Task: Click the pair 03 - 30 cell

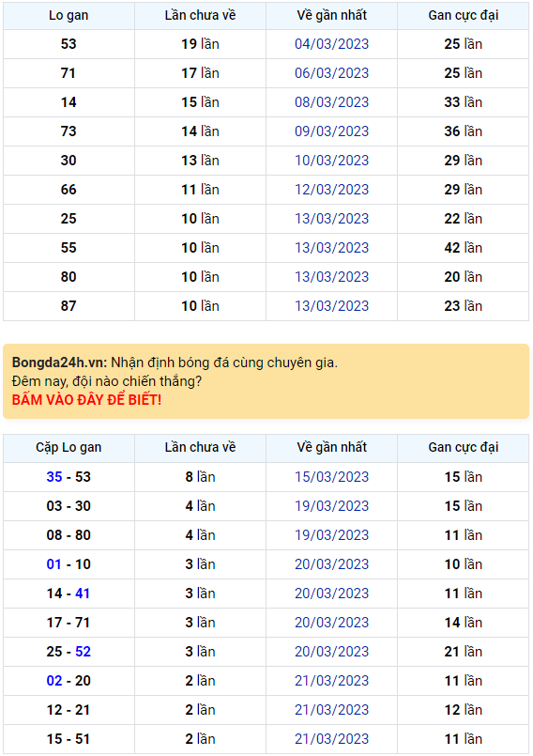Action: (x=69, y=506)
